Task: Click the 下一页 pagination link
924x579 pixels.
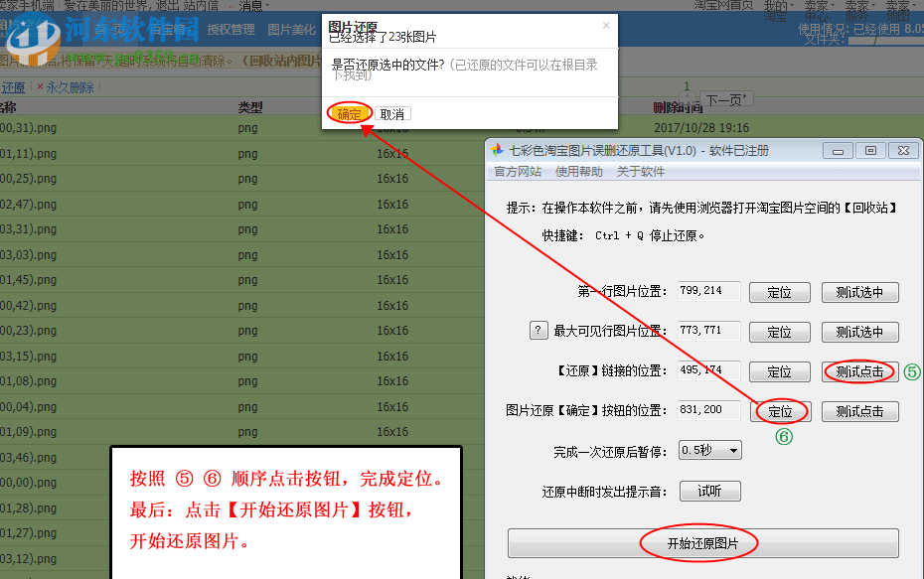Action: (x=724, y=96)
